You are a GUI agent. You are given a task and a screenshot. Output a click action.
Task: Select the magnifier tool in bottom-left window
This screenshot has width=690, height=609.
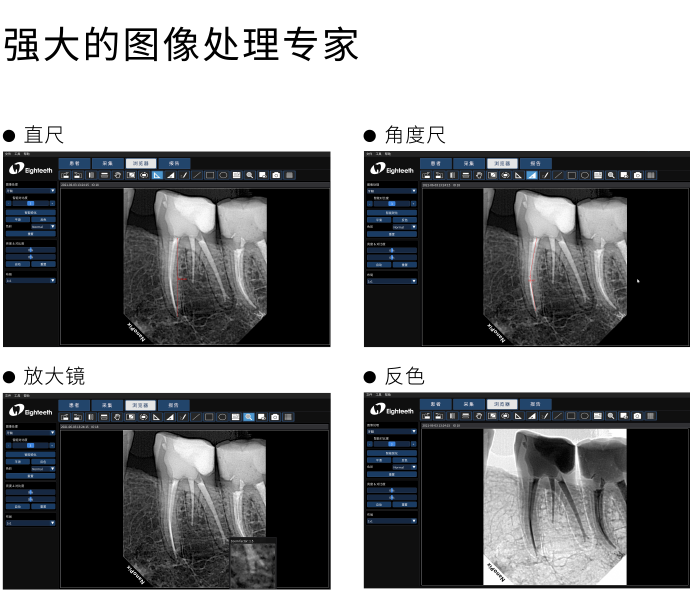click(x=249, y=416)
